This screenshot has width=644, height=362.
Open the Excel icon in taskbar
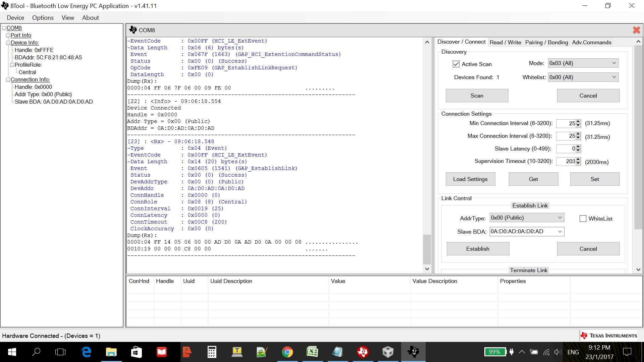pyautogui.click(x=312, y=352)
